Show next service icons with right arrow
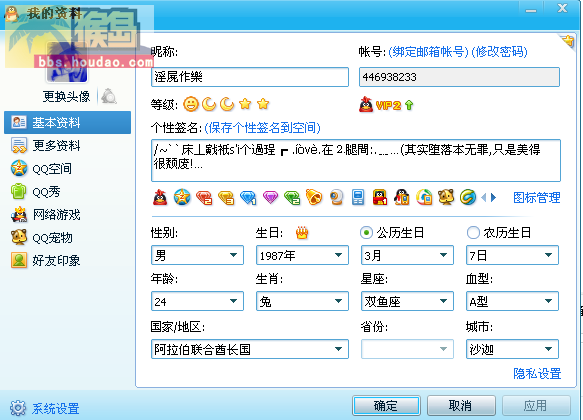 click(493, 197)
